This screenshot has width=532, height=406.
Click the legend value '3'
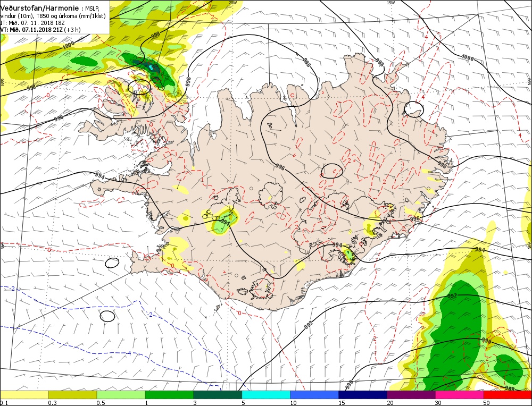[x=195, y=402]
